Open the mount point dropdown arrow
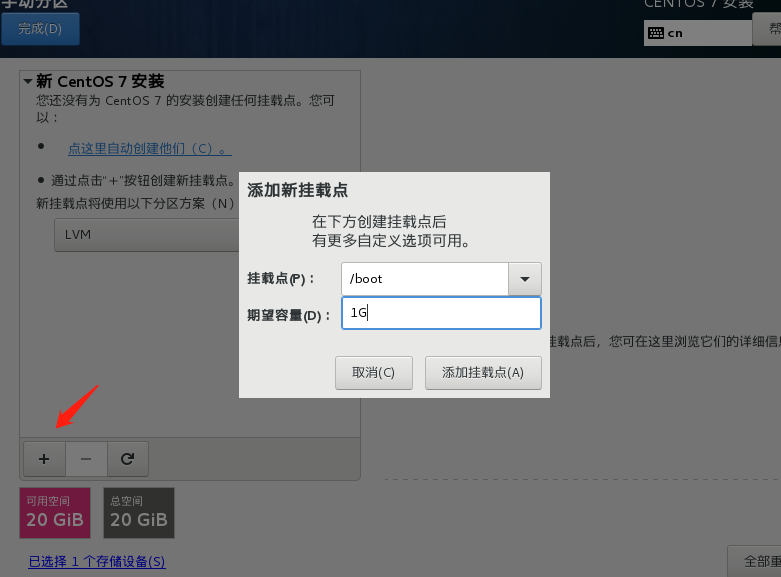781x577 pixels. 524,279
